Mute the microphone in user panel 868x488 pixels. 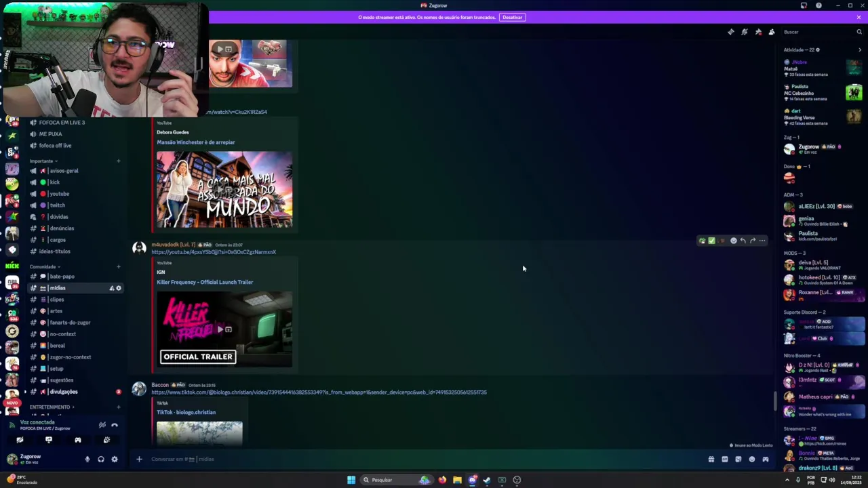click(x=87, y=460)
